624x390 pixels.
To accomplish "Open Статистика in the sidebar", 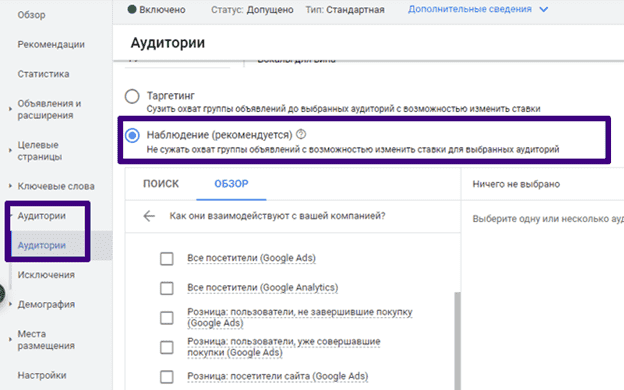I will point(43,74).
